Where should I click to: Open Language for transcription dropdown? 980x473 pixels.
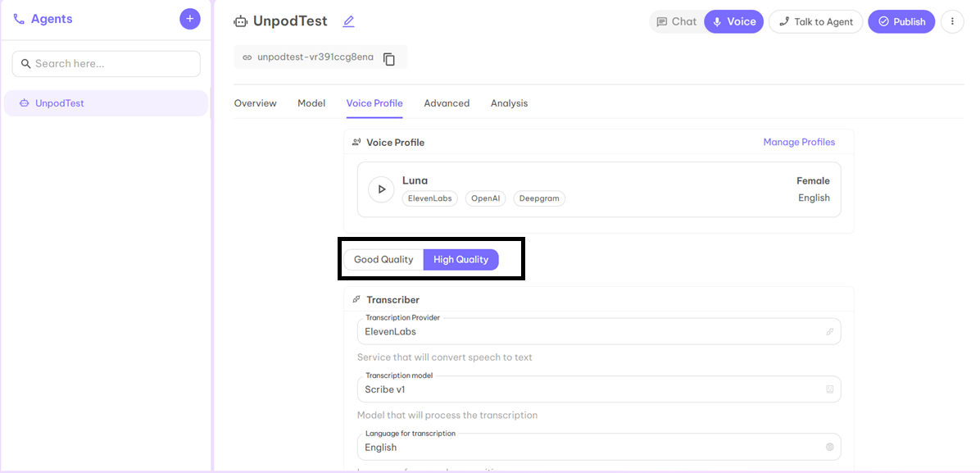pyautogui.click(x=599, y=447)
